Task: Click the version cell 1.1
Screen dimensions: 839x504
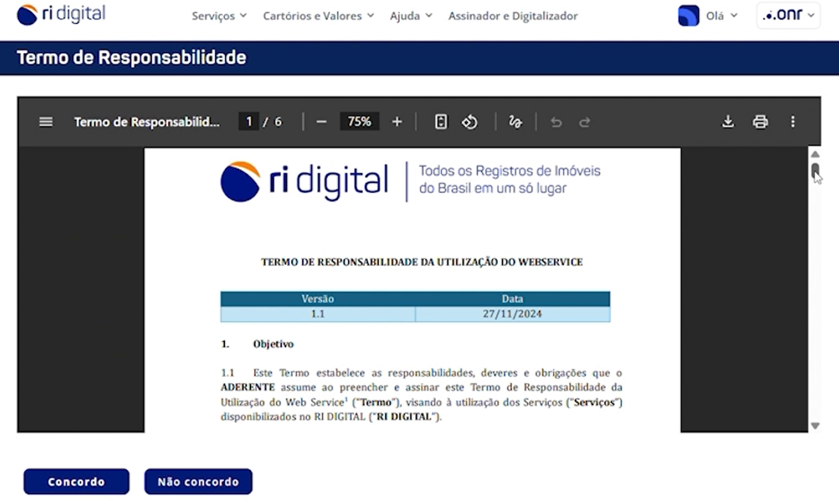Action: click(x=318, y=314)
